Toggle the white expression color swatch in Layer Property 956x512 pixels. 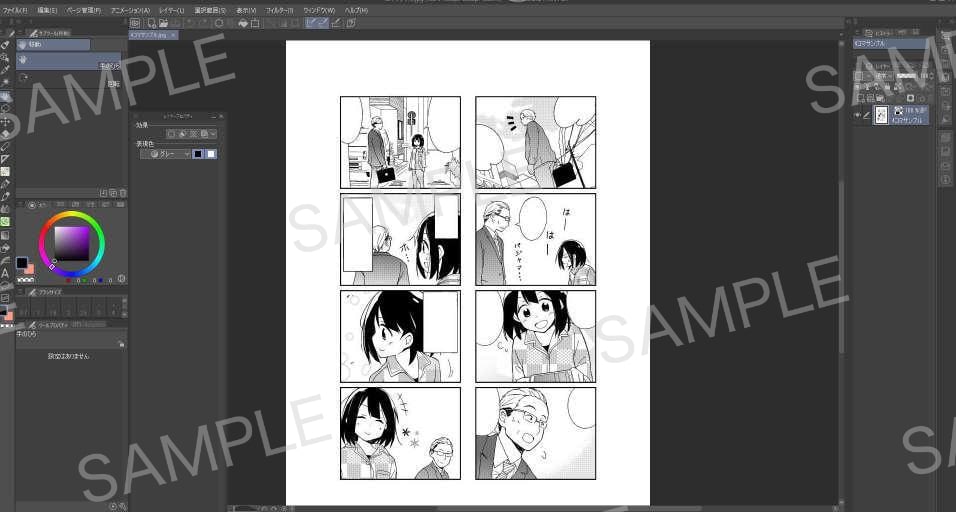(211, 154)
